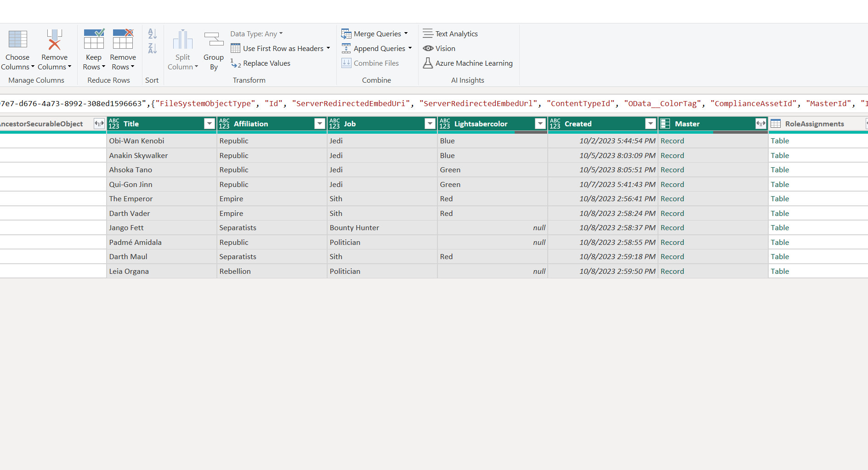Screen dimensions: 868x470
Task: Select the Blue cell for Anakin Skywalker
Action: [493, 155]
